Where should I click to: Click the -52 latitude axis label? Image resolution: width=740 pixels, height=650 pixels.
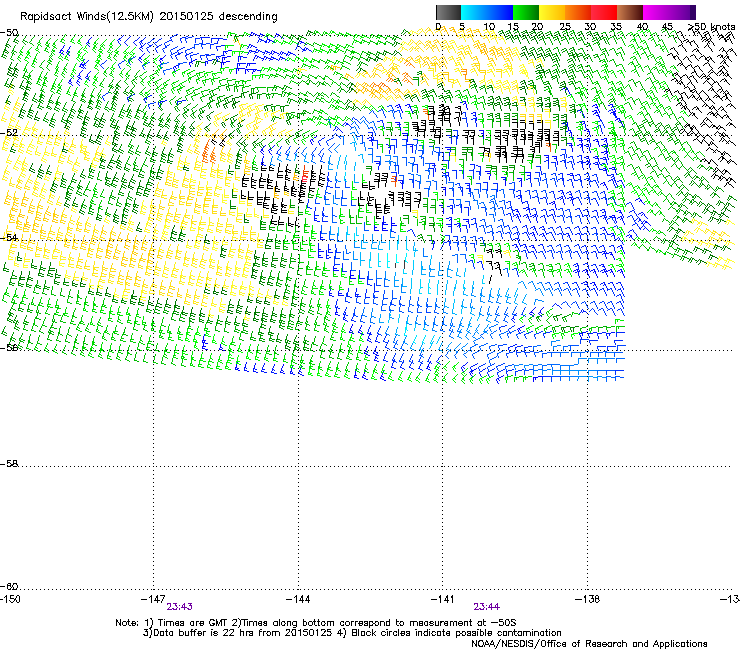(x=9, y=133)
